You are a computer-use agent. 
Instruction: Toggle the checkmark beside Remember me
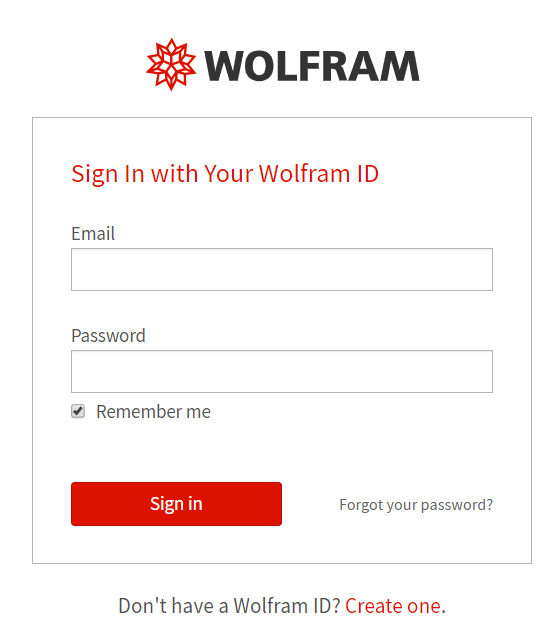(x=78, y=411)
